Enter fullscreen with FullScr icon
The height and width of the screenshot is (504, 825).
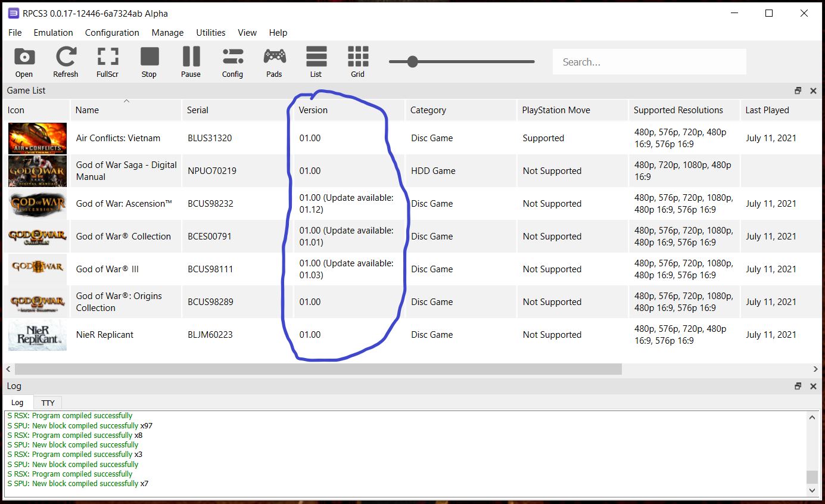click(x=107, y=62)
